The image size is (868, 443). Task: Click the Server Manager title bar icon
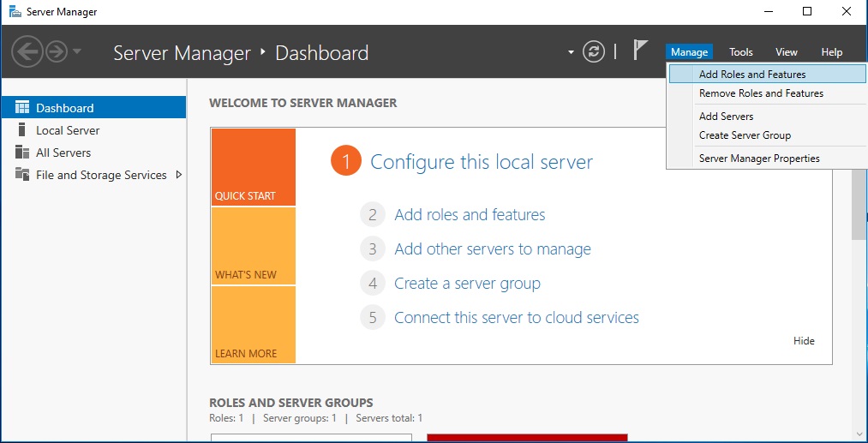click(15, 11)
